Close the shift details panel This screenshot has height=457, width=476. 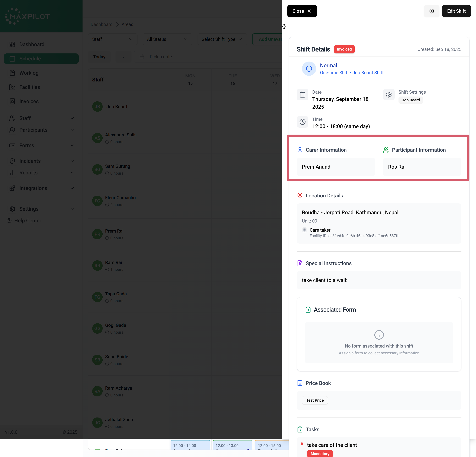tap(302, 11)
